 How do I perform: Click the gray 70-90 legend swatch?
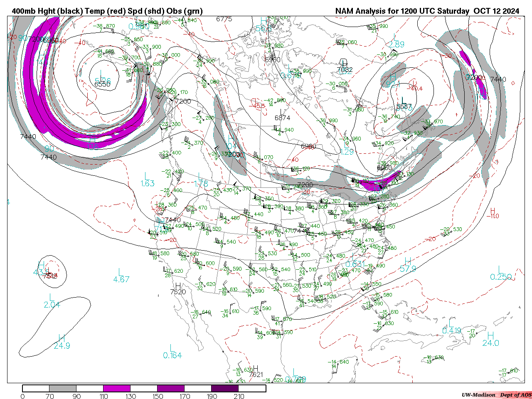coord(63,389)
